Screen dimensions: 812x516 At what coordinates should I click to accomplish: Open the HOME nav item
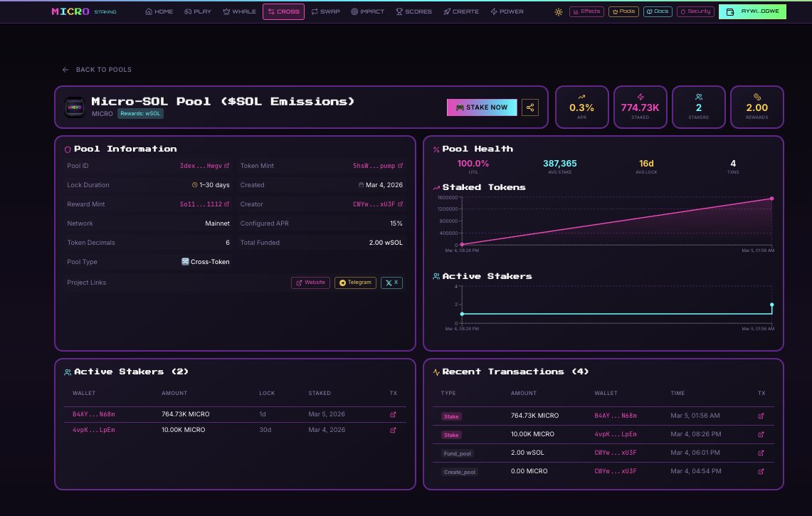(159, 11)
